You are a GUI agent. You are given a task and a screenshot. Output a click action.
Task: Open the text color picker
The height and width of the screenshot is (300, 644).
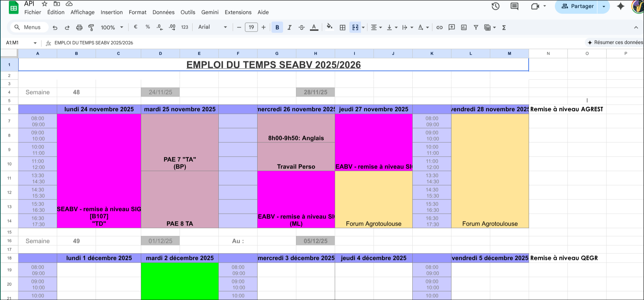314,28
